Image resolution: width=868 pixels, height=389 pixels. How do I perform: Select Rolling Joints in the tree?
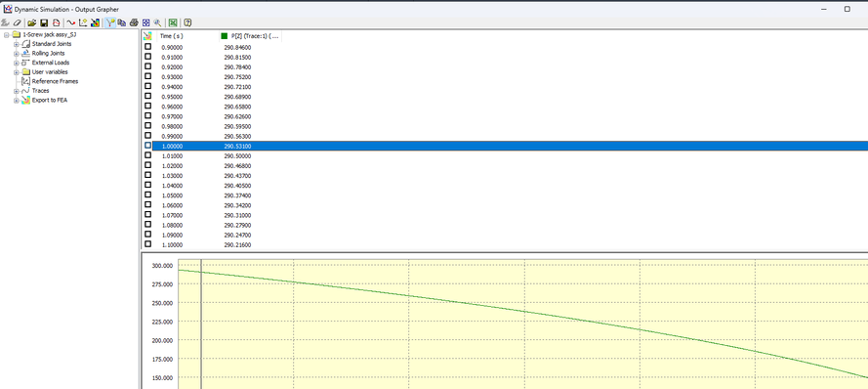point(48,53)
